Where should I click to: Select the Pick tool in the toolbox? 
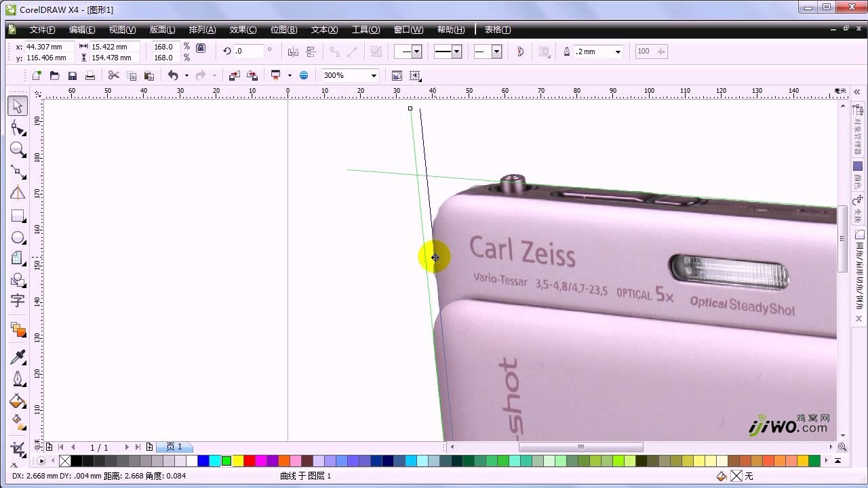pyautogui.click(x=18, y=106)
